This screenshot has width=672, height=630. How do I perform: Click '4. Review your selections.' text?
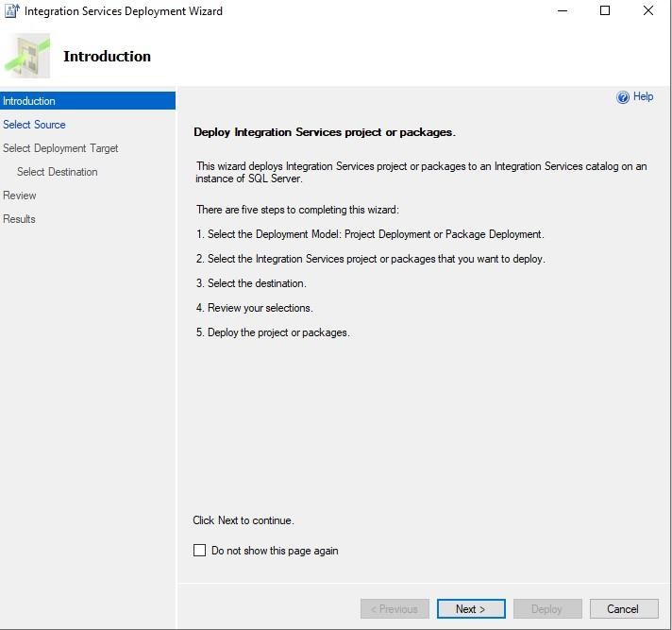(x=254, y=308)
